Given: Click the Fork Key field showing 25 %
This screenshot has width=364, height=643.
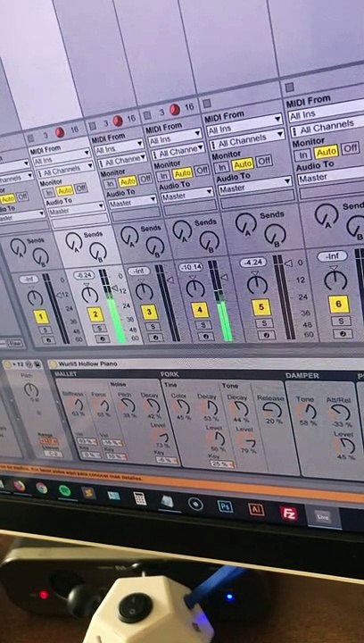Looking at the screenshot, I should click(x=222, y=463).
